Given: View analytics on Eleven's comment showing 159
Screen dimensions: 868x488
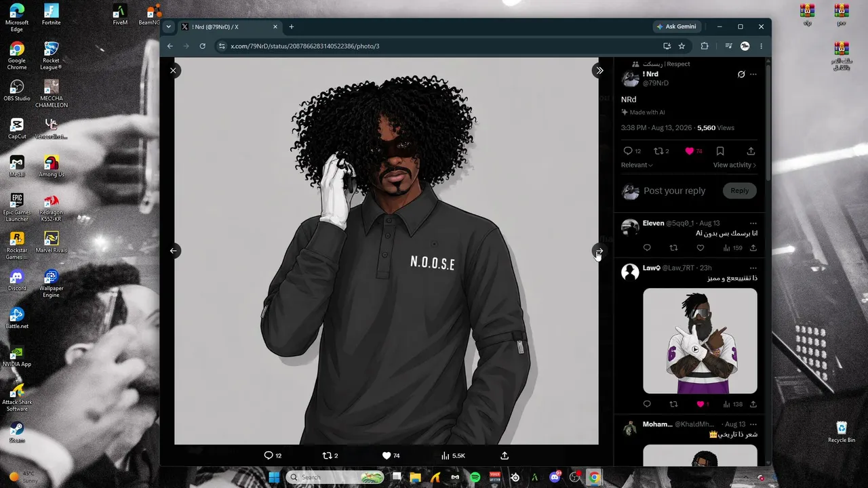Looking at the screenshot, I should coord(732,248).
